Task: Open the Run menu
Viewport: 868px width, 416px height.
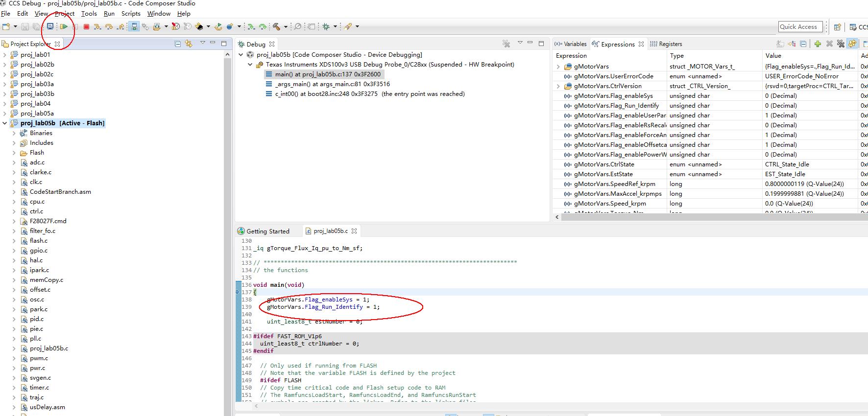Action: click(x=109, y=14)
